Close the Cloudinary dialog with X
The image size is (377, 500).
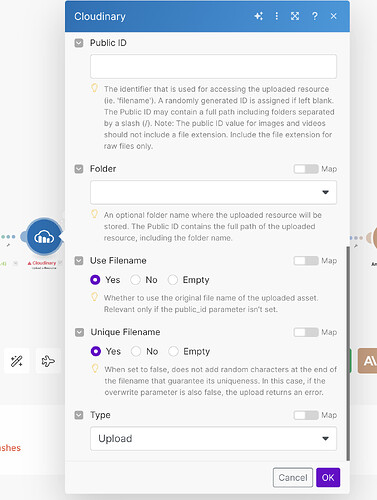(x=334, y=16)
